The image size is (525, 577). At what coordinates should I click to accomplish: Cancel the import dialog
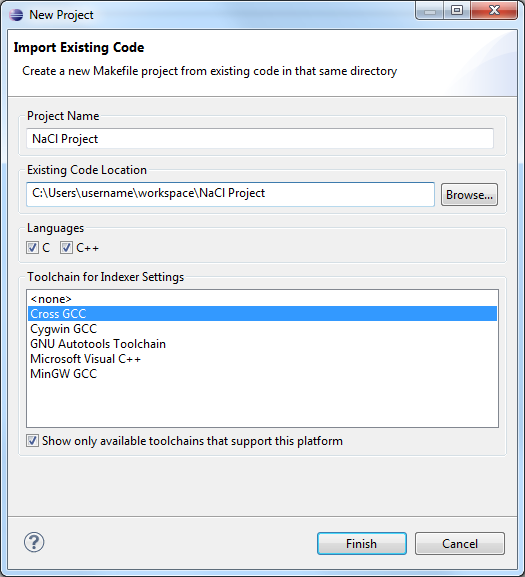click(x=460, y=544)
